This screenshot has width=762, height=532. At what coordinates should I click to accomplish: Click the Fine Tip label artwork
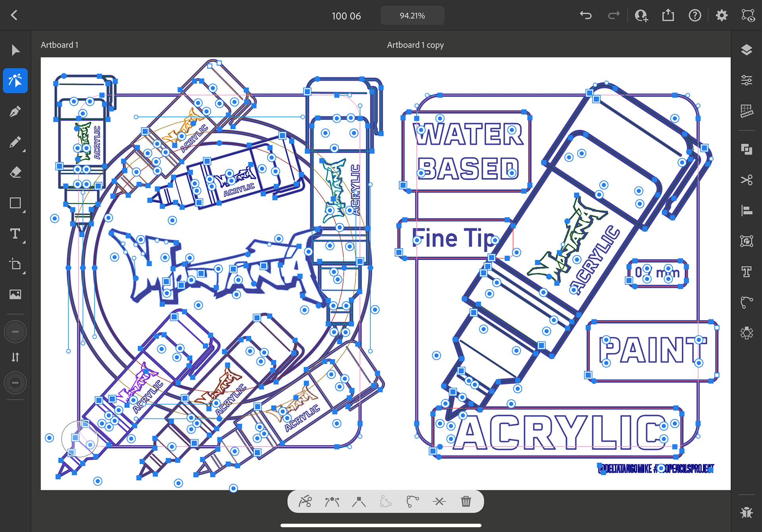[x=454, y=238]
